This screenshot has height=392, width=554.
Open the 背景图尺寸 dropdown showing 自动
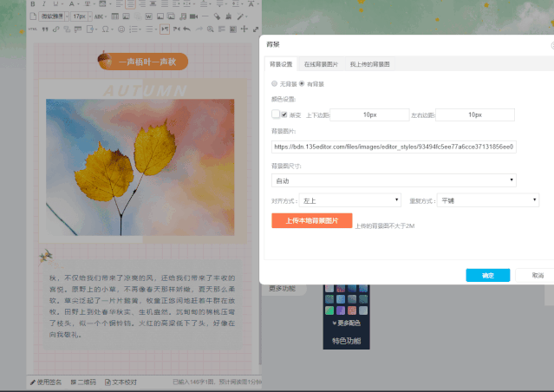coord(394,180)
